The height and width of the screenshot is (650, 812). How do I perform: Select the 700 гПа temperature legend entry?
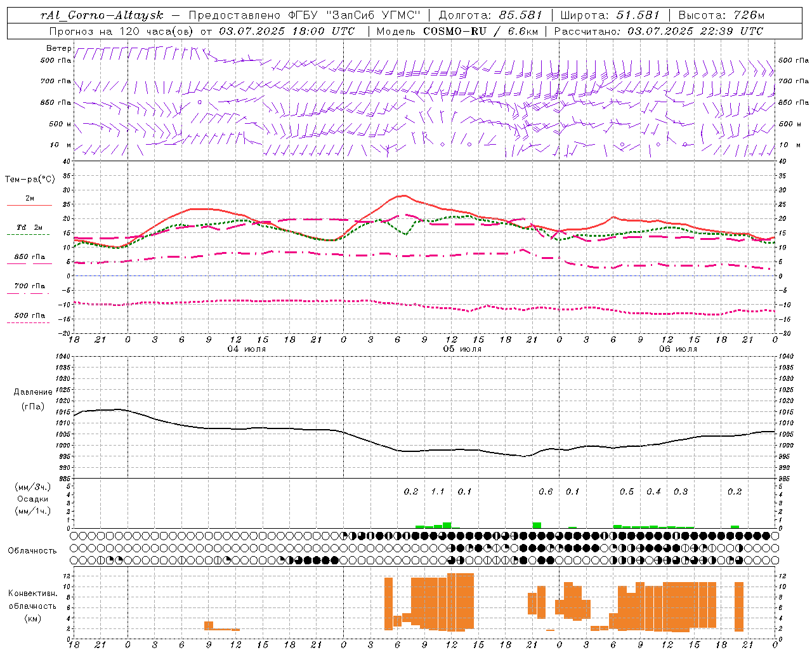pyautogui.click(x=30, y=286)
